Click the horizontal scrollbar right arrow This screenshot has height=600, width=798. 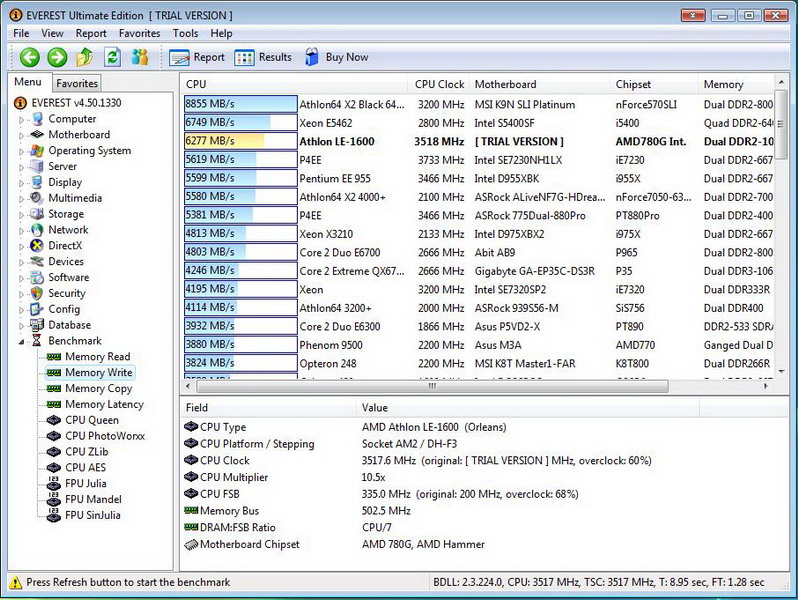click(766, 386)
